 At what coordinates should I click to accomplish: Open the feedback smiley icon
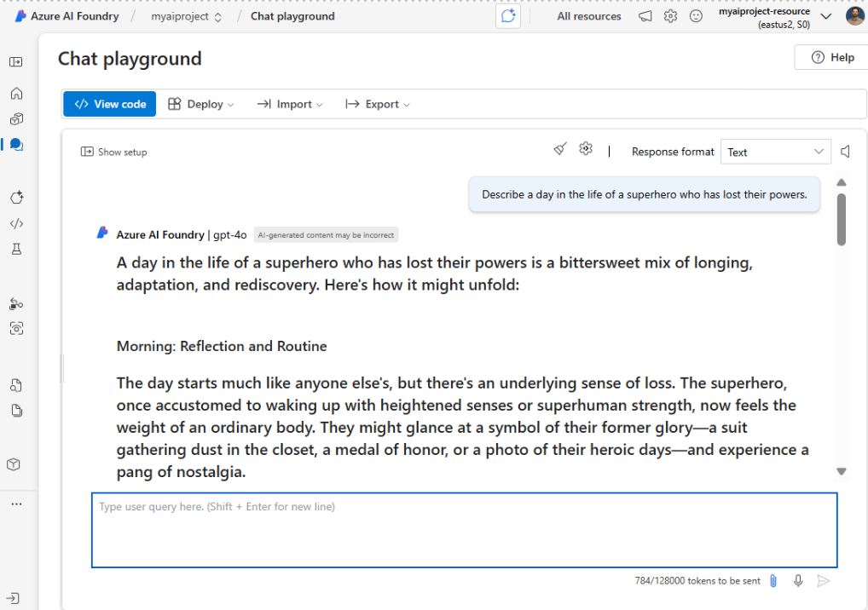(x=696, y=16)
